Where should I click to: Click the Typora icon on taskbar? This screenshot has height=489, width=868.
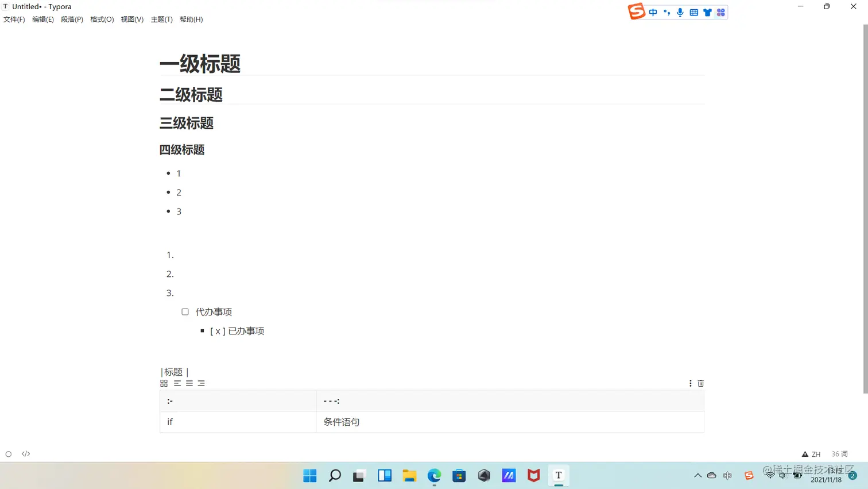click(x=559, y=475)
